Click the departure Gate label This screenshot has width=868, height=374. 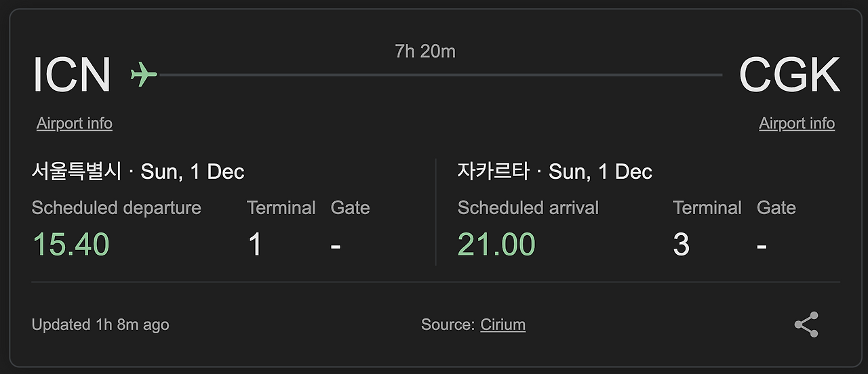pyautogui.click(x=351, y=208)
